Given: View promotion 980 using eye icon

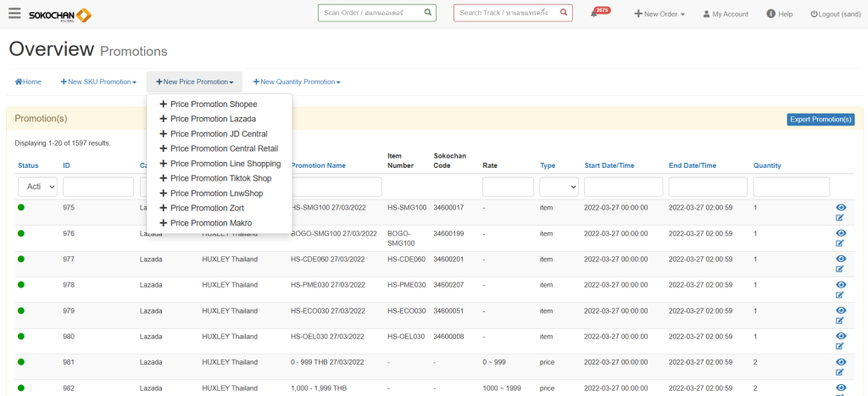Looking at the screenshot, I should pyautogui.click(x=840, y=334).
